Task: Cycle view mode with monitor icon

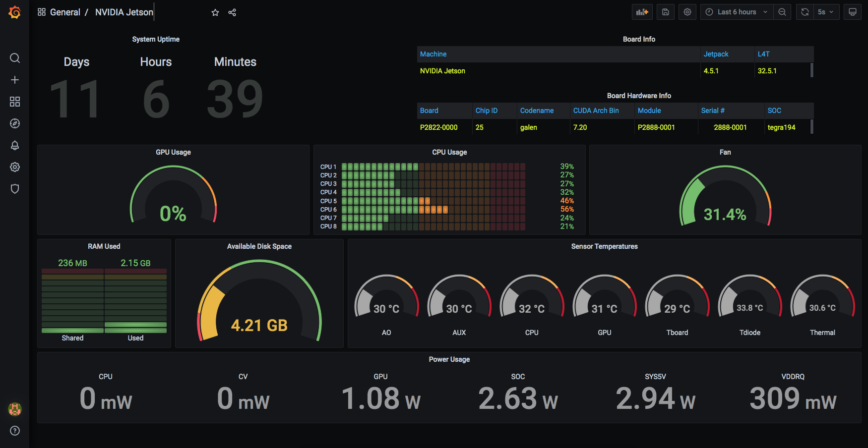Action: point(853,12)
